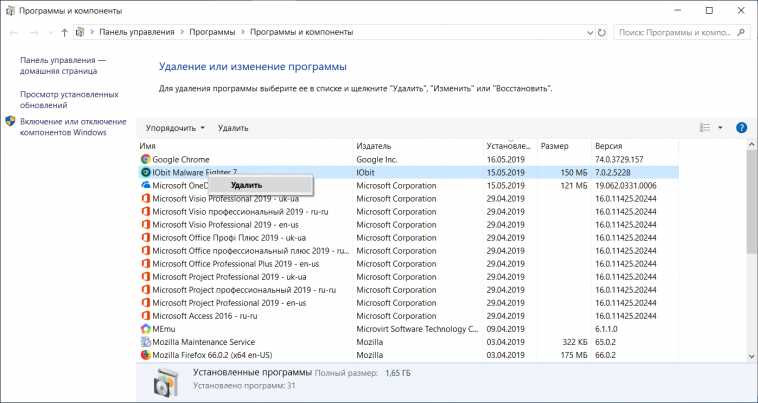The height and width of the screenshot is (403, 758).
Task: Click the IObit Malware Fighter icon
Action: tap(146, 172)
